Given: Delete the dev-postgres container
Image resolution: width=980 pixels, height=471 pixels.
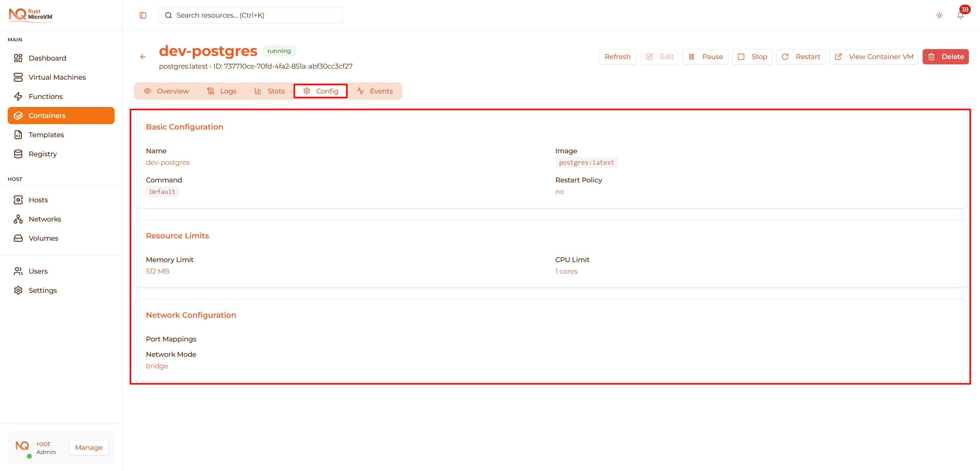Looking at the screenshot, I should pos(946,56).
